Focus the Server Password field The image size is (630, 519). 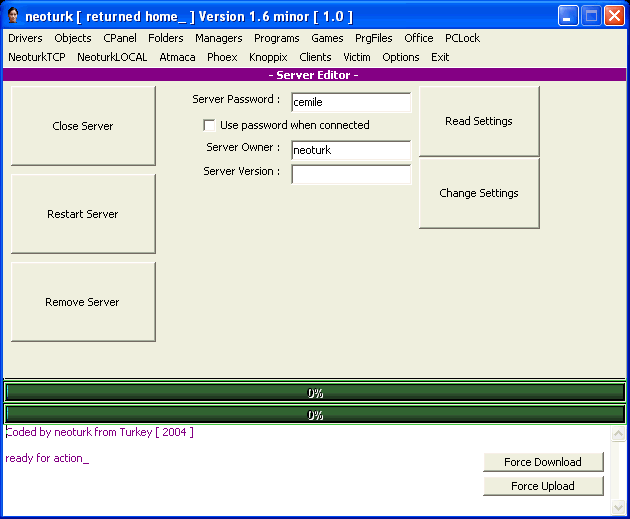(350, 102)
